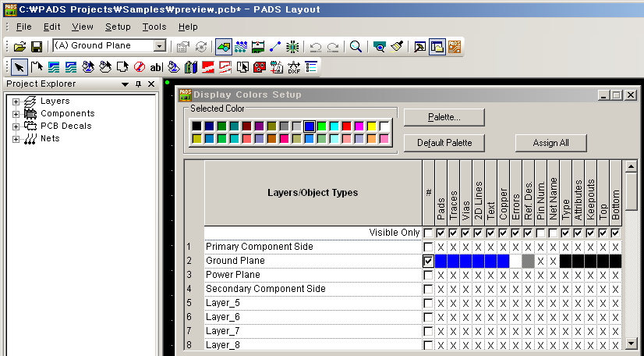The image size is (644, 356).
Task: Expand the Nets tree node
Action: [x=16, y=139]
